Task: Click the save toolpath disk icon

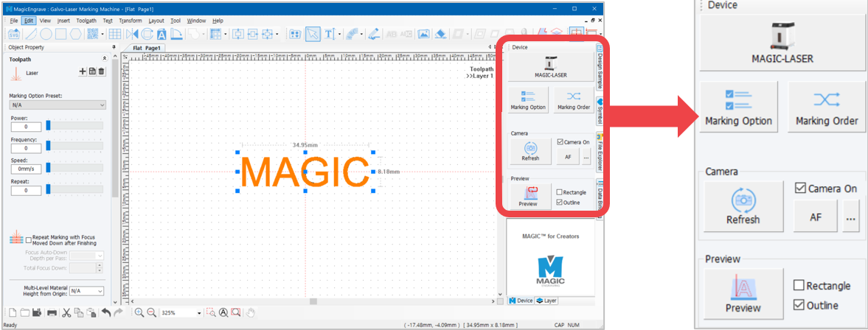Action: 92,71
